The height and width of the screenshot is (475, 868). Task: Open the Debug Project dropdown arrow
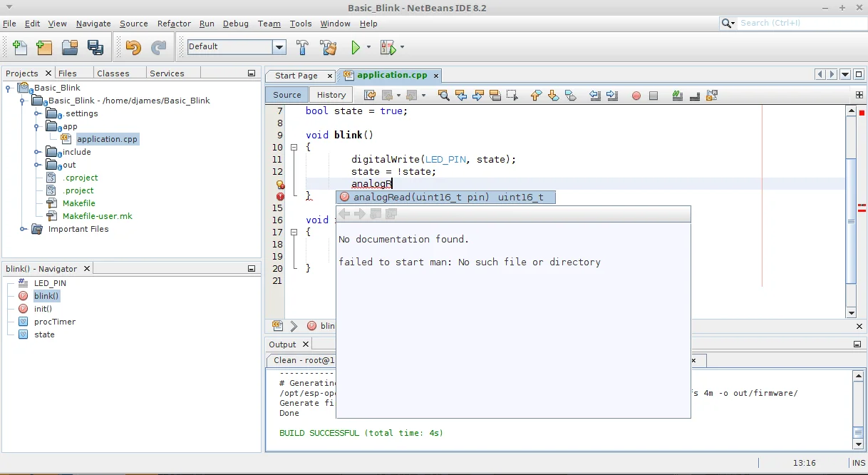pos(402,47)
